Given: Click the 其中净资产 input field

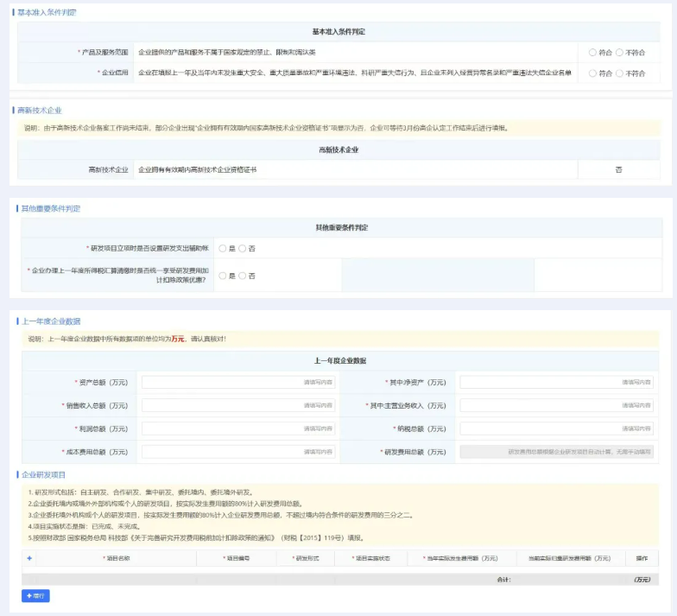Looking at the screenshot, I should point(556,382).
